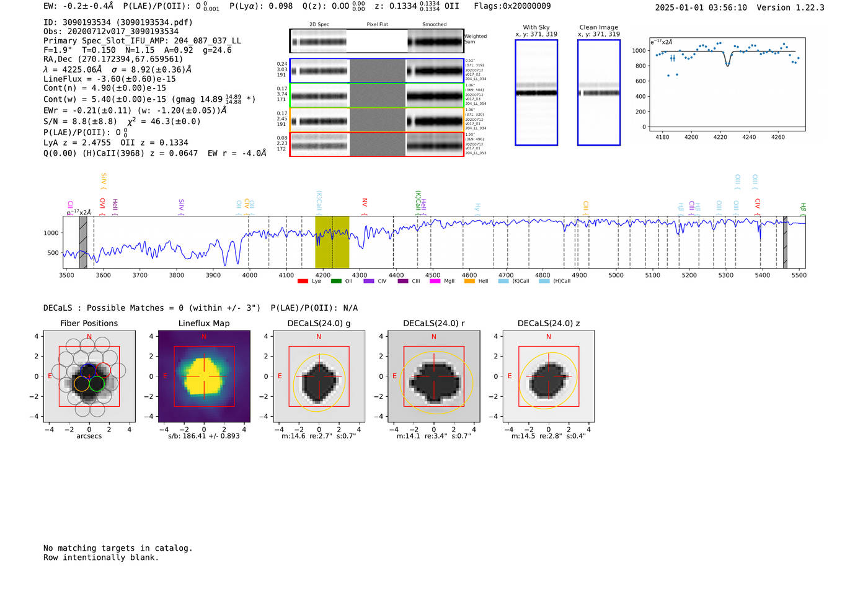Click the green OII legend swatch

coord(336,281)
